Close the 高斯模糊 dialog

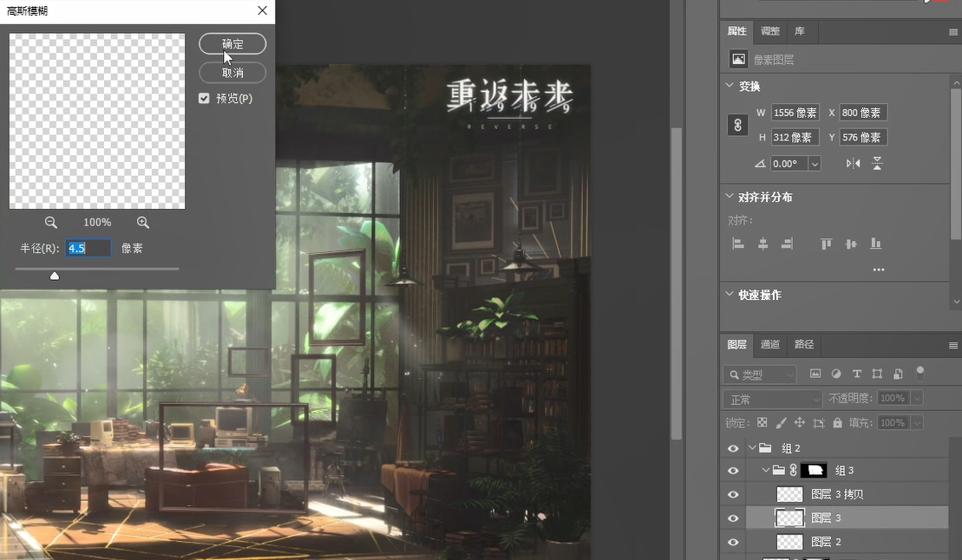(x=263, y=10)
